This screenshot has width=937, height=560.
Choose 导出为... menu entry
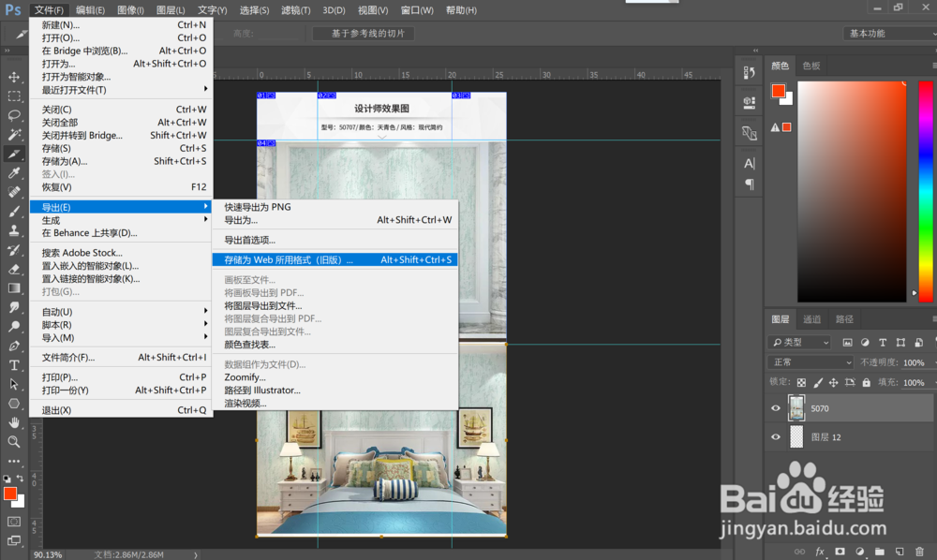coord(335,220)
